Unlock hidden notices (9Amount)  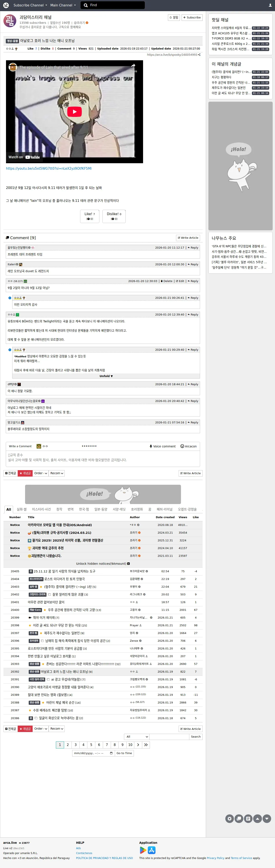(x=103, y=564)
